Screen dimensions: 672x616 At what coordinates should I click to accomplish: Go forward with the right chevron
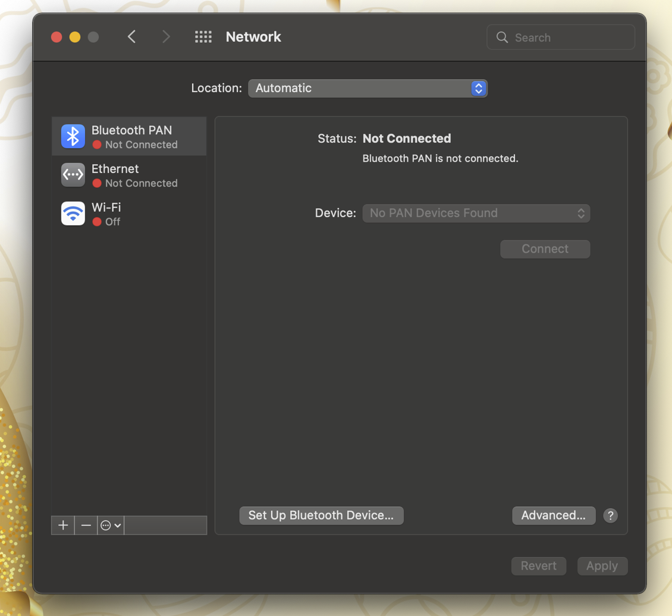click(166, 37)
